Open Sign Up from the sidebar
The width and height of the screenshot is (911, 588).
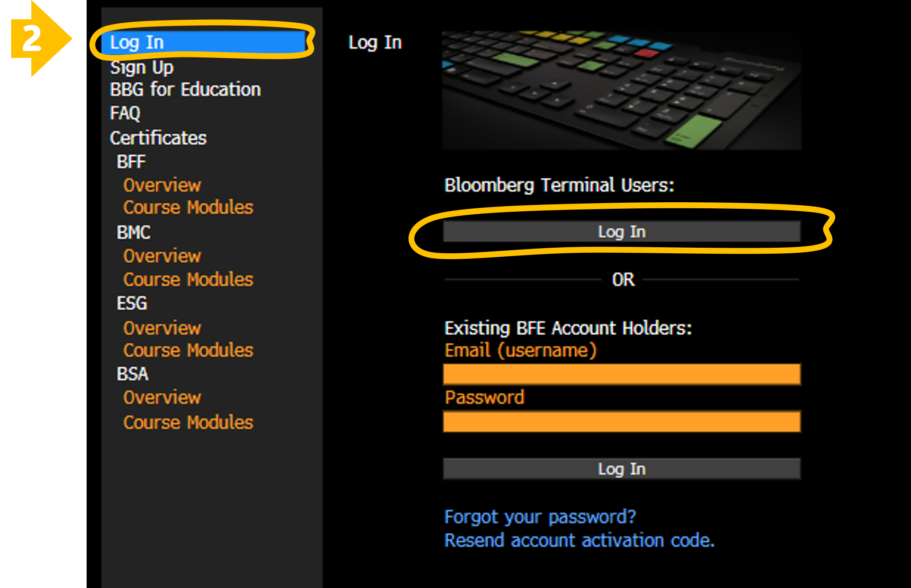click(x=142, y=68)
